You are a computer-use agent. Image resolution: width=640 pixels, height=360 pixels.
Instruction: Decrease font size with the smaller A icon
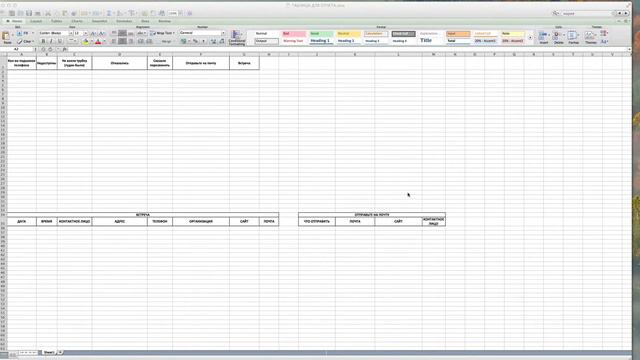[x=101, y=33]
